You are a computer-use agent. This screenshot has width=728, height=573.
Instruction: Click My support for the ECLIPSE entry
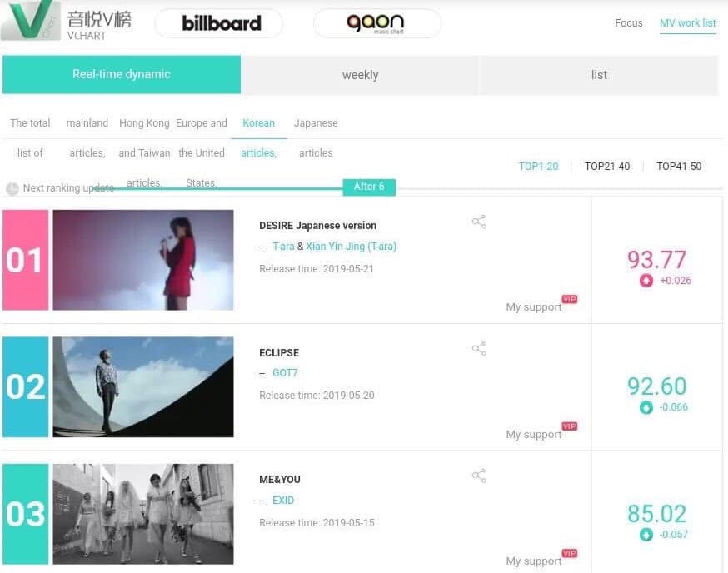click(x=534, y=434)
